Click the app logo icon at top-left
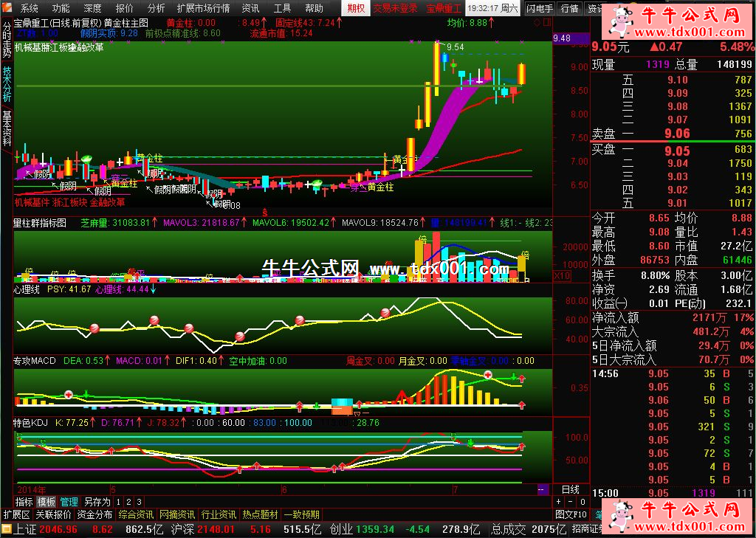Screen dimensions: 756x538 (7, 8)
